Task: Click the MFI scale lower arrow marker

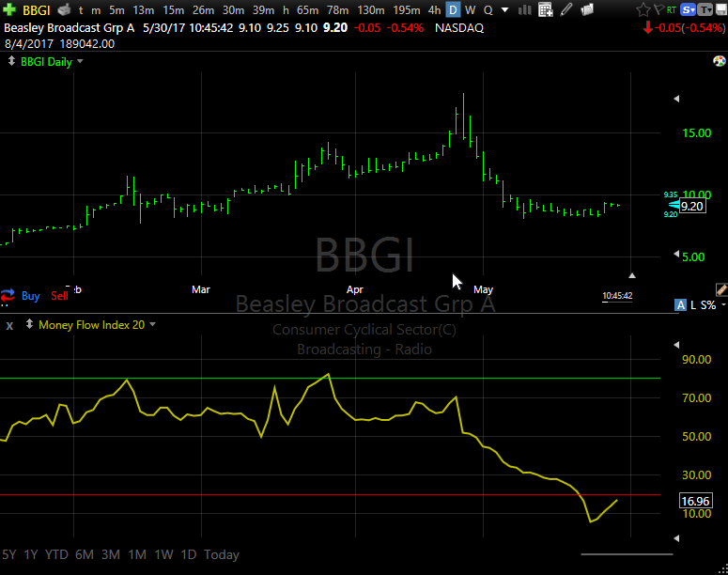Action: 676,538
